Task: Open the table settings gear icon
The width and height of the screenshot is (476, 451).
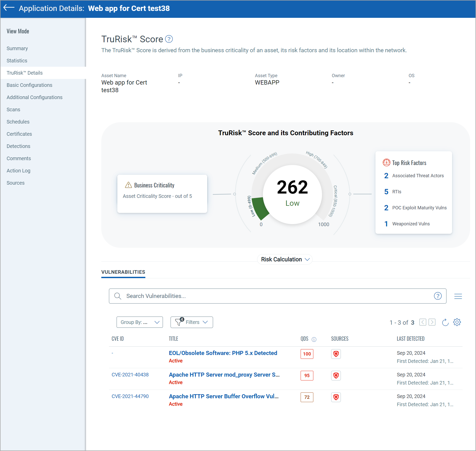Action: pos(457,322)
